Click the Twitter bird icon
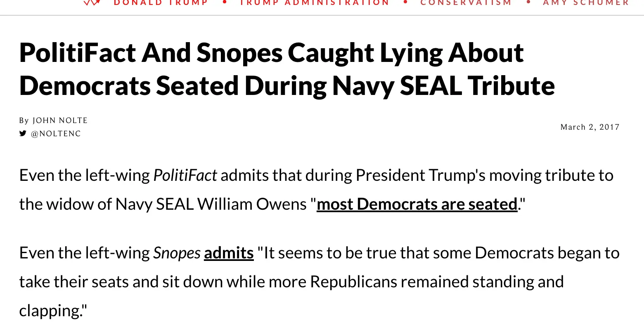This screenshot has height=322, width=644. click(23, 133)
